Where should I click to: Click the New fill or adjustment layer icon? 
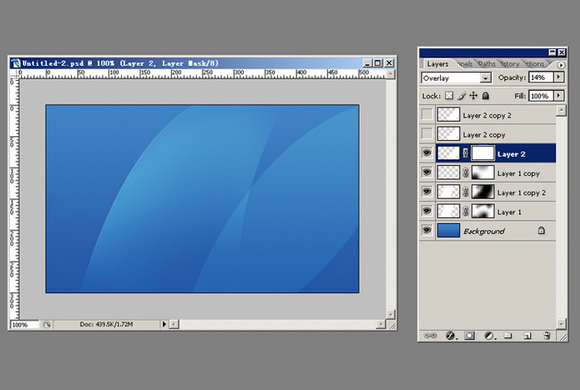(x=489, y=336)
